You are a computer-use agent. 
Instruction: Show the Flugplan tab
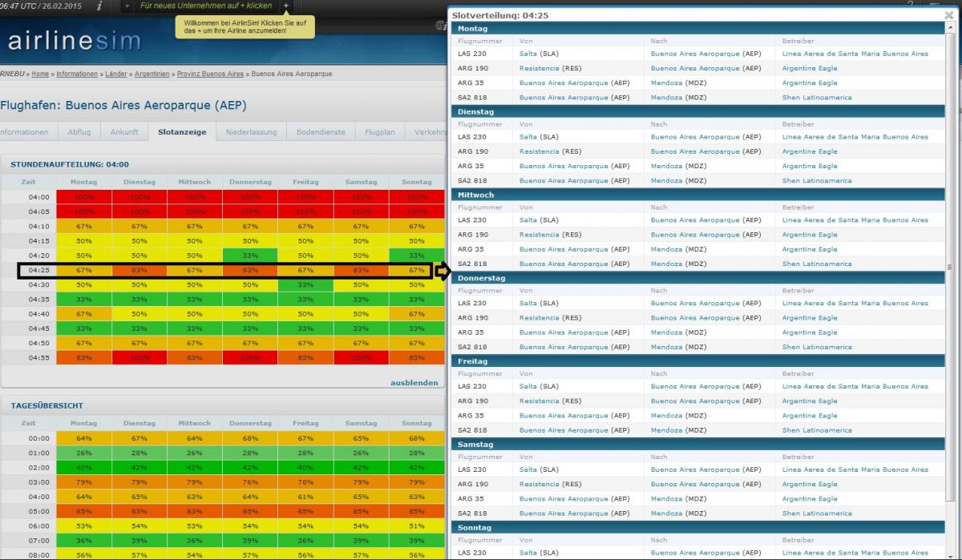[379, 131]
